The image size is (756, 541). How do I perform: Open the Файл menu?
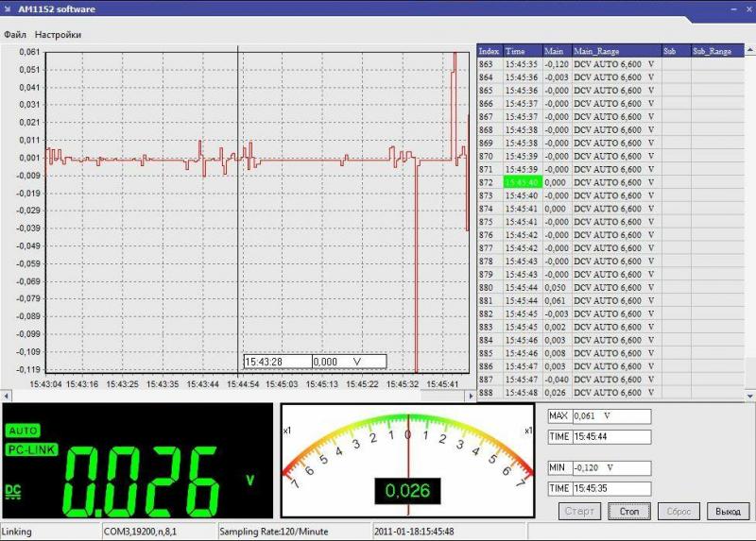[x=15, y=35]
